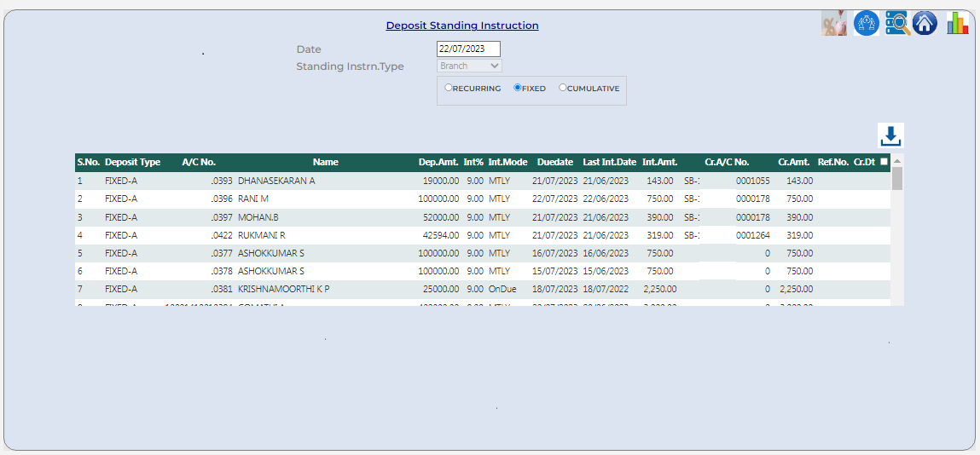The image size is (980, 455).
Task: Click the Duedate column header
Action: tap(555, 162)
